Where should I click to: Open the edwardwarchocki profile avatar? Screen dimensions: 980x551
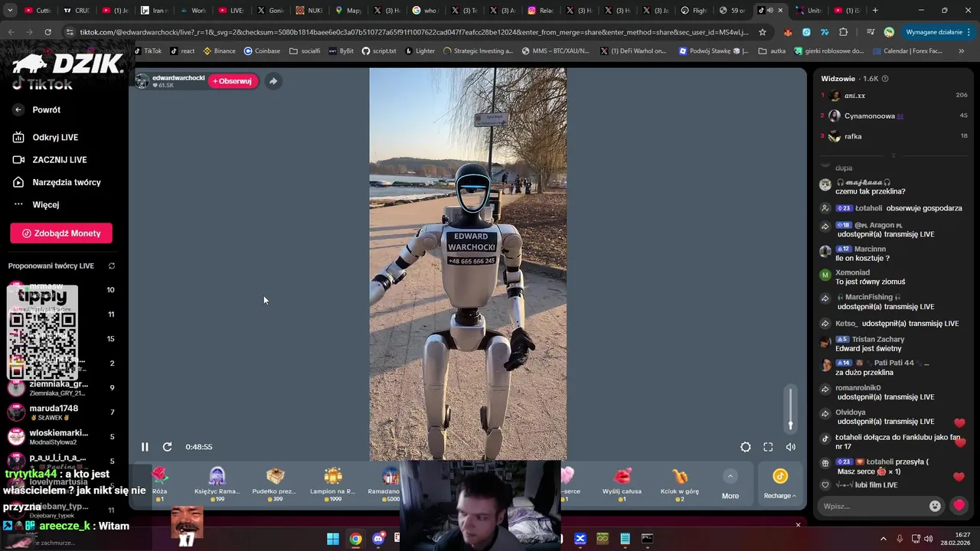point(142,81)
